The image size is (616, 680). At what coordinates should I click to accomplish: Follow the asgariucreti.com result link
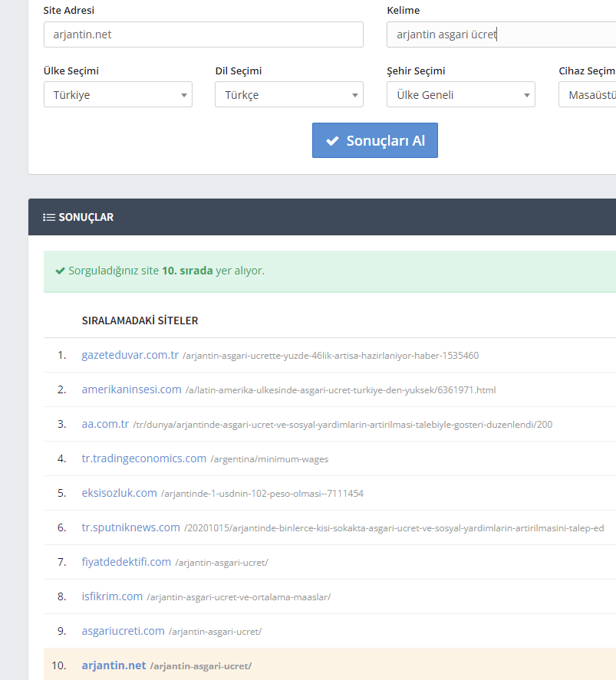click(x=124, y=631)
